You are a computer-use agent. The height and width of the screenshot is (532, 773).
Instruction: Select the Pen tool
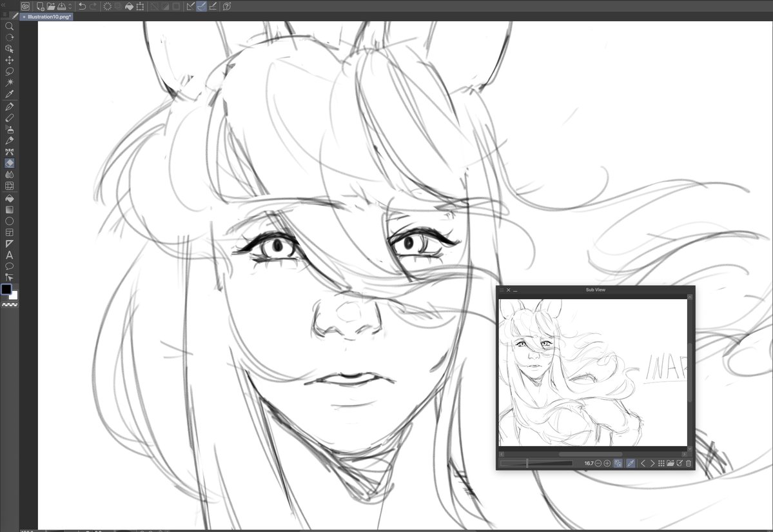click(9, 106)
